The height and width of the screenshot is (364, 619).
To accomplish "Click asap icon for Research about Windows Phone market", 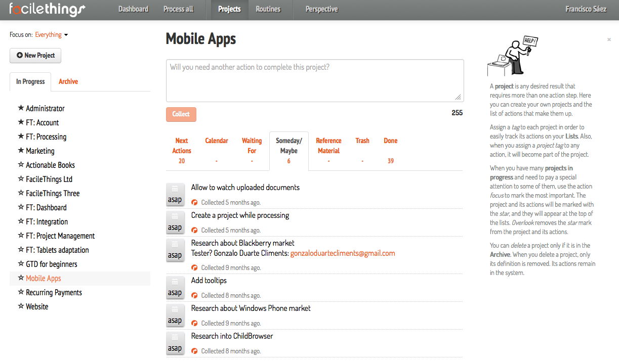I will coord(175,315).
